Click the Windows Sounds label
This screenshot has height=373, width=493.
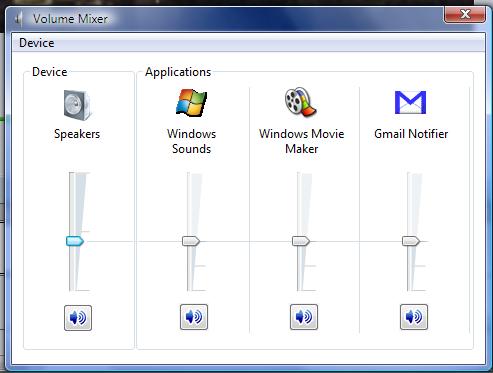pos(192,141)
